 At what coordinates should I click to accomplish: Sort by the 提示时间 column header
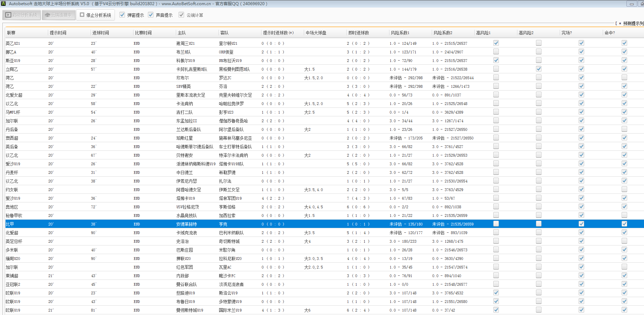coord(58,33)
